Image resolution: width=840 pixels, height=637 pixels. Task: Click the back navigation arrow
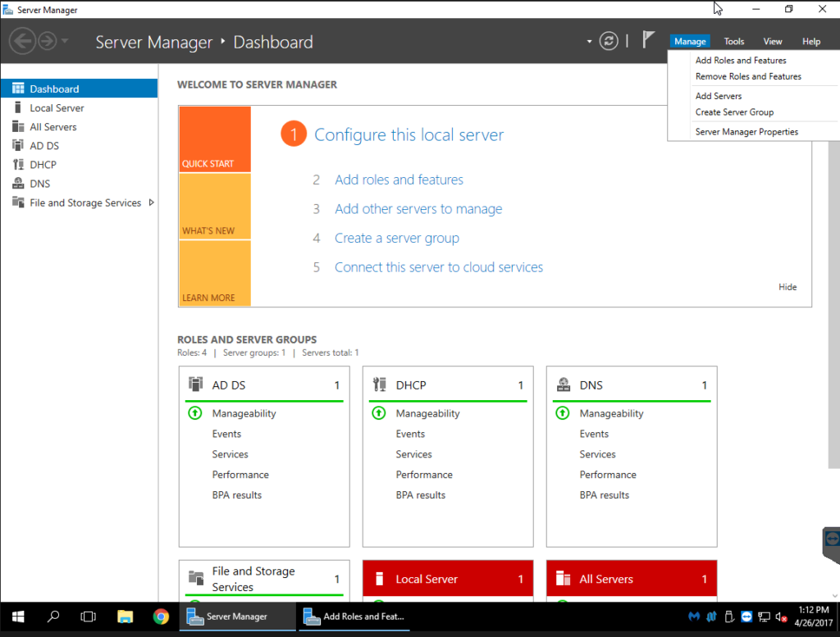coord(22,41)
